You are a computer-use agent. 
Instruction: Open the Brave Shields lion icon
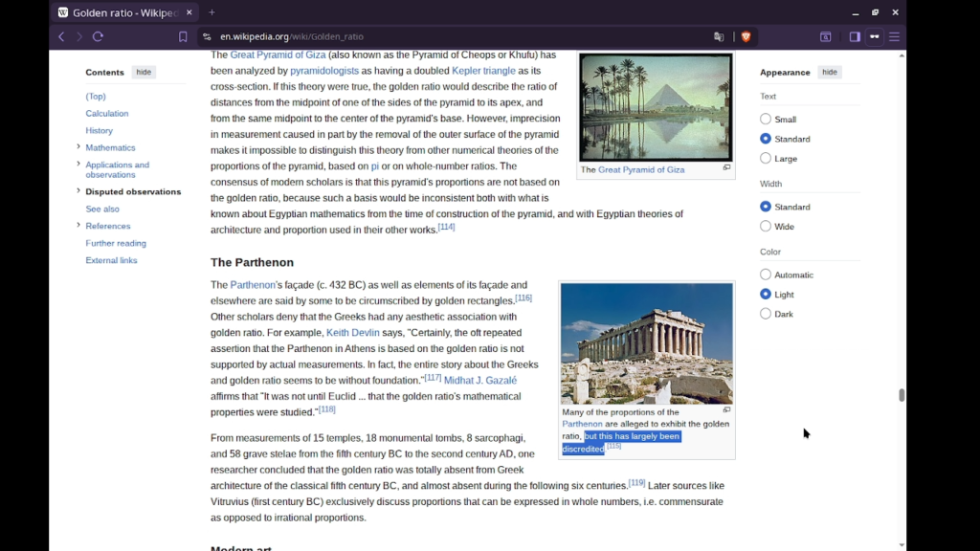click(746, 37)
